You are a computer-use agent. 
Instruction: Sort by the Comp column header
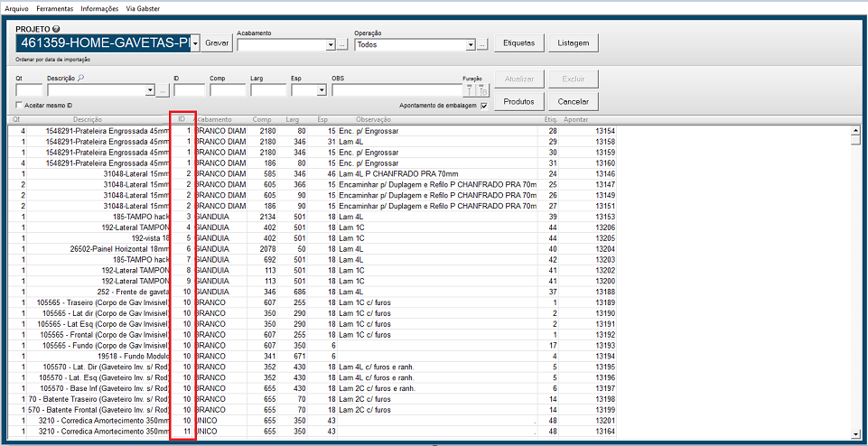pos(262,119)
